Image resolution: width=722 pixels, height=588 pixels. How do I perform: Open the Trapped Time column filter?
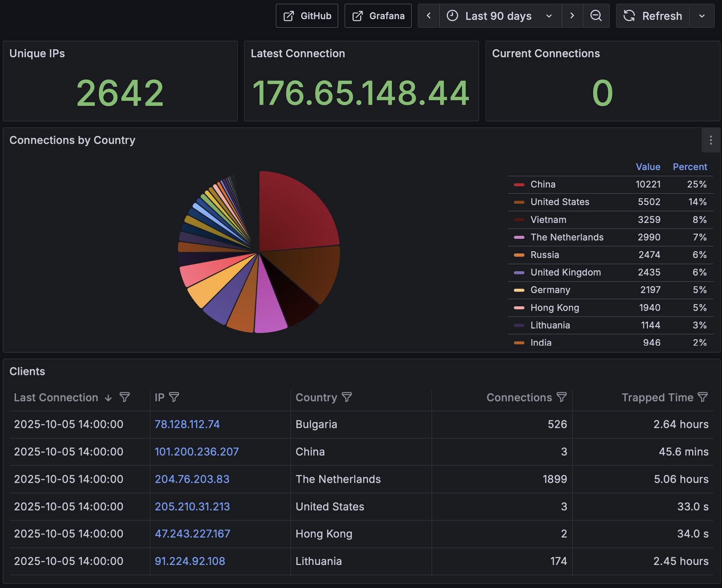coord(703,397)
